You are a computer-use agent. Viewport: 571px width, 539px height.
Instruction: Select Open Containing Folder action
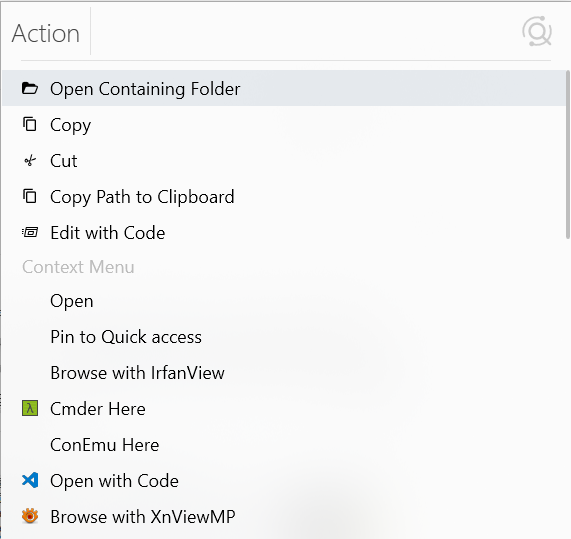tap(284, 88)
